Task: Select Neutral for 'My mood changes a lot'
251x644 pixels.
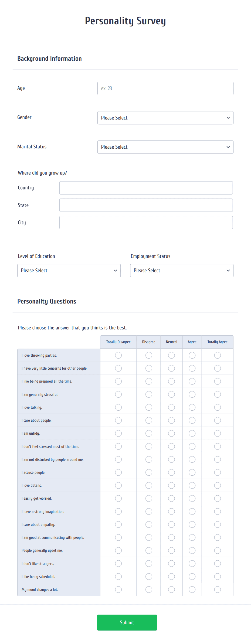Action: [x=171, y=589]
